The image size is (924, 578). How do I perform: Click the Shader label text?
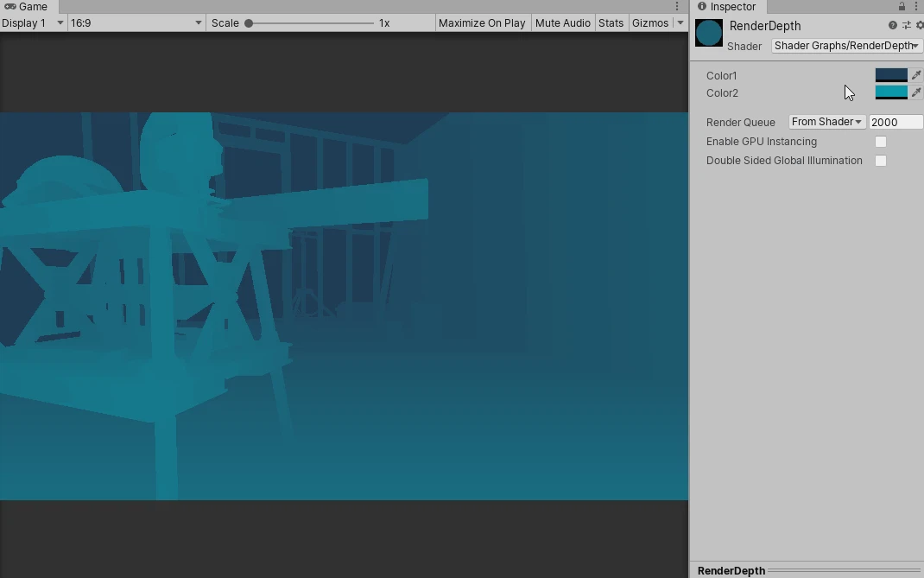coord(744,46)
